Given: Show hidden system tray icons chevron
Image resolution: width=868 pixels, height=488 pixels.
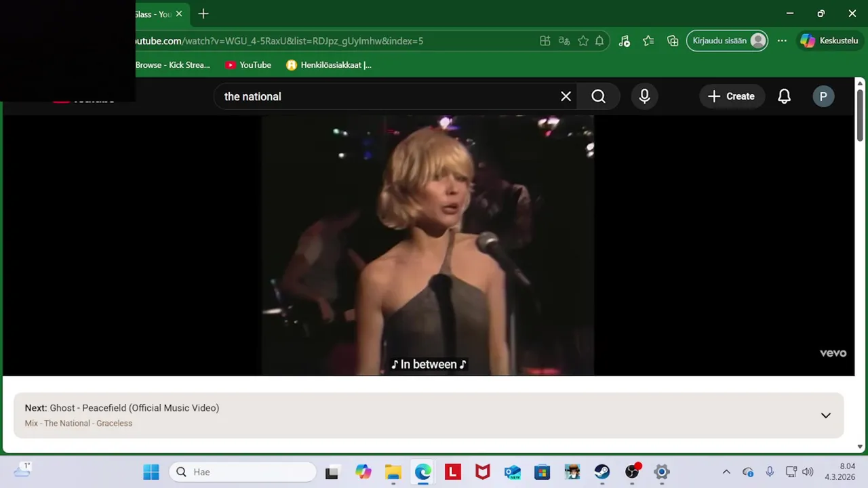Looking at the screenshot, I should pyautogui.click(x=726, y=472).
